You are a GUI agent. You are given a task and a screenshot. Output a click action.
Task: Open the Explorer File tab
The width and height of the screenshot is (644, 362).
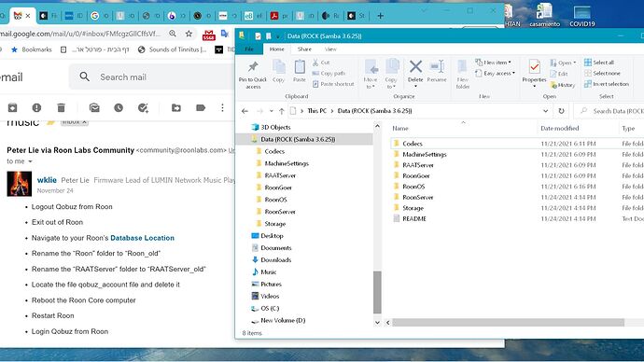click(x=249, y=49)
